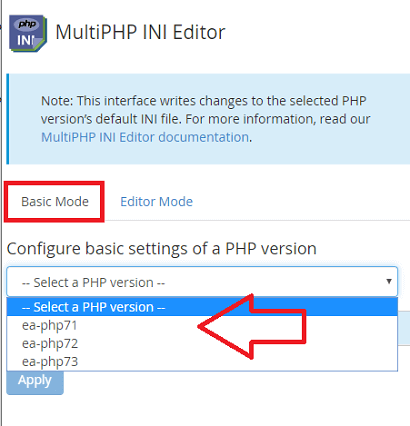Click the red arrow annotation
The image size is (410, 426).
point(252,327)
